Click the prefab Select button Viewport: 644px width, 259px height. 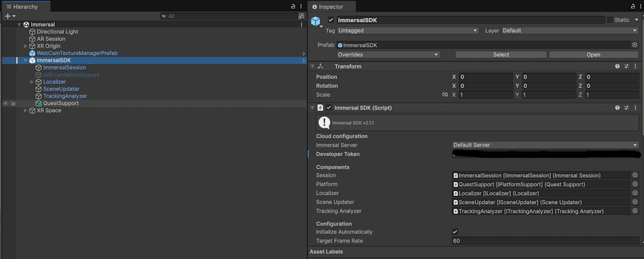501,55
